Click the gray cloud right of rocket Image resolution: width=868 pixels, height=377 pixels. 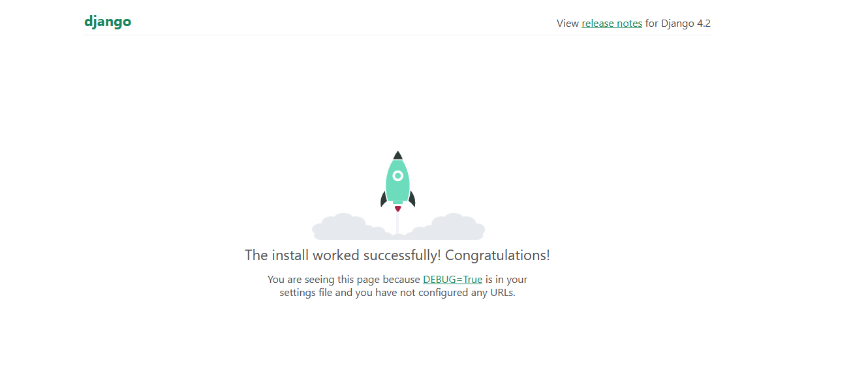[444, 228]
